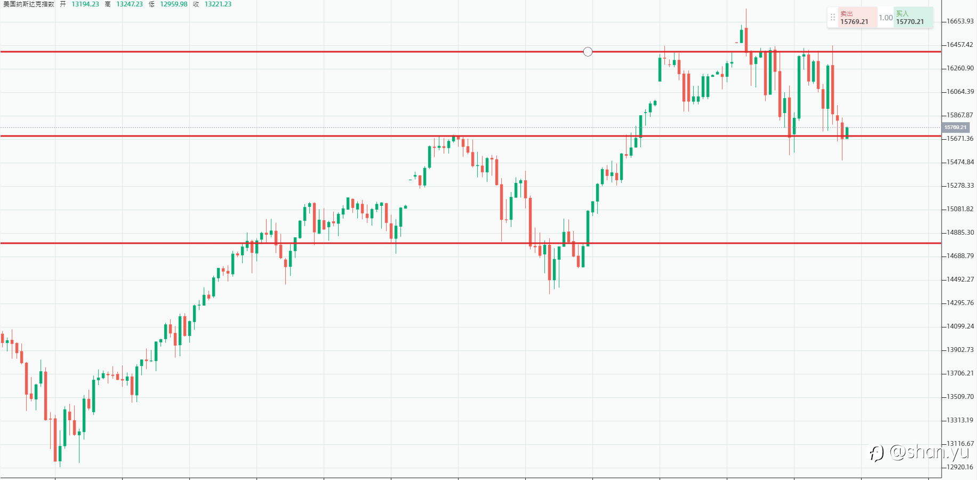Click the 12920.16 label on the price axis
This screenshot has height=480, width=980.
960,467
